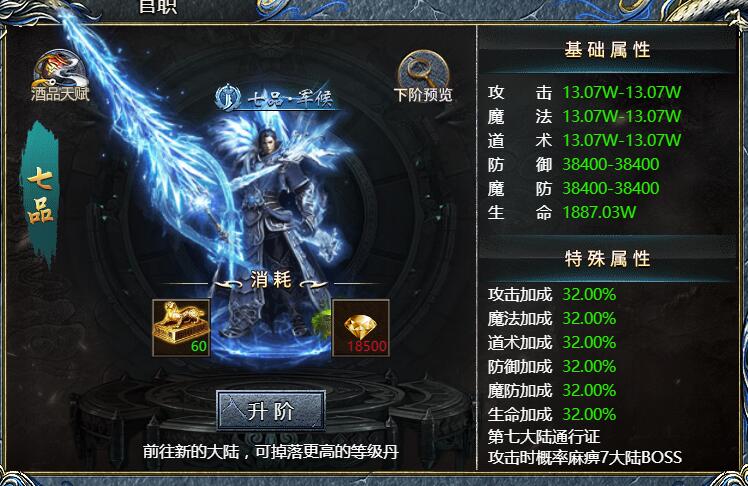Screen dimensions: 748x486
Task: Open the 下阶预览 magnifier preview icon
Action: [x=423, y=77]
